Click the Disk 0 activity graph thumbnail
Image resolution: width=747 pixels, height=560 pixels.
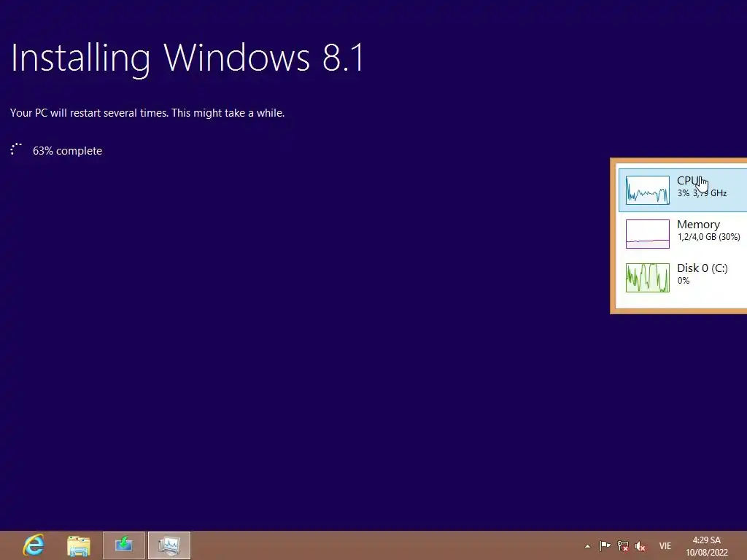648,278
